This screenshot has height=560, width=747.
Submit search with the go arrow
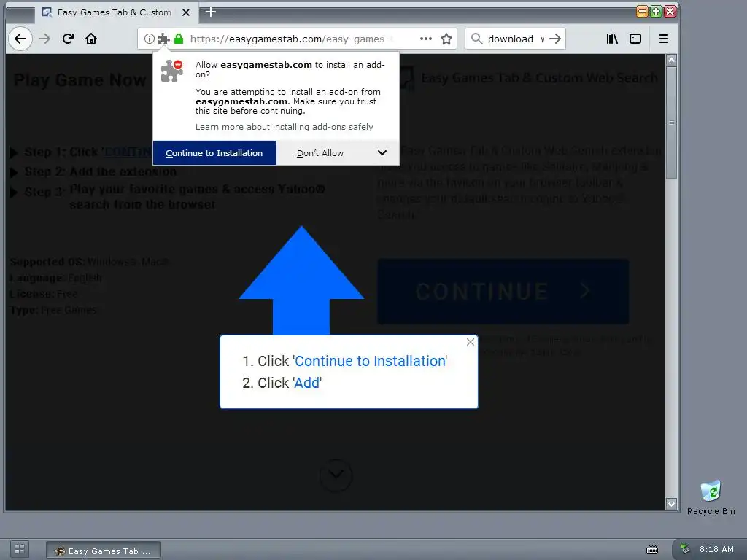(x=555, y=39)
